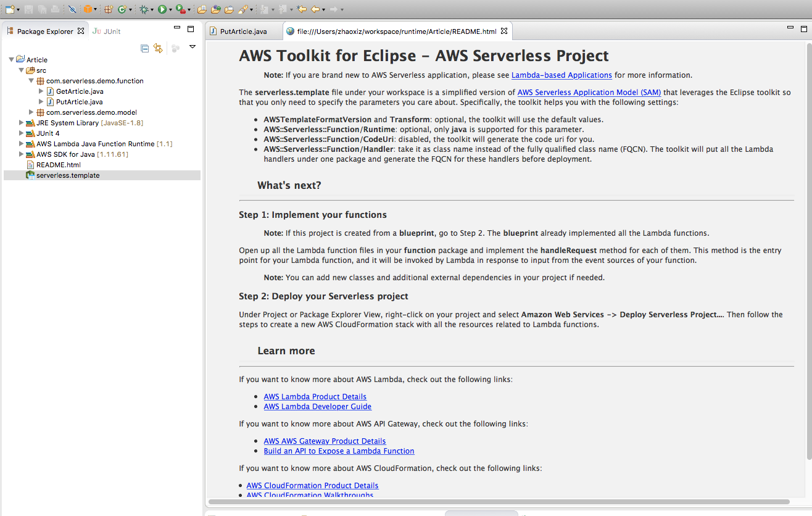This screenshot has height=516, width=812.
Task: Toggle Skip All Breakpoints
Action: point(72,9)
